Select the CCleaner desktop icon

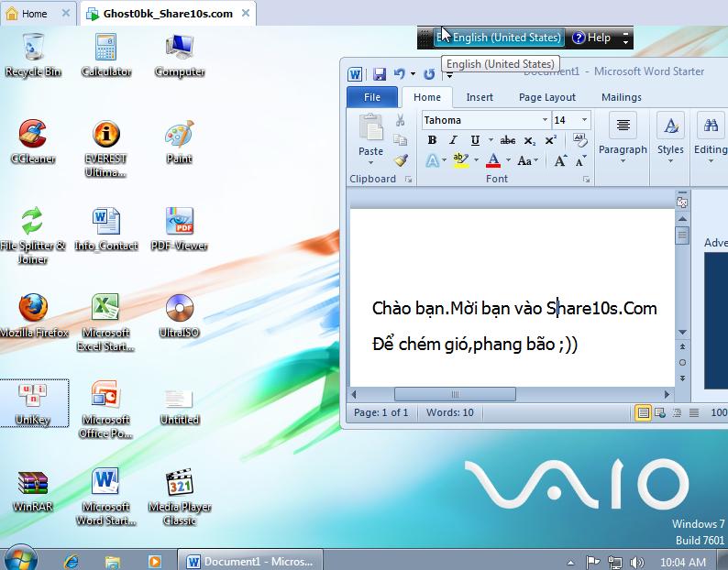(x=32, y=142)
